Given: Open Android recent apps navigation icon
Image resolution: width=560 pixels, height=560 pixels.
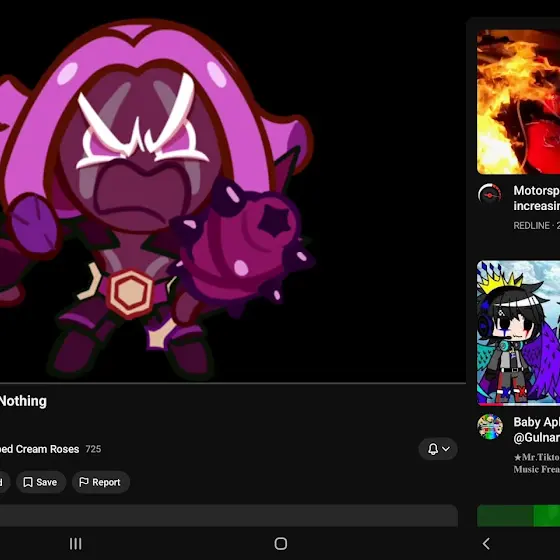Looking at the screenshot, I should (x=75, y=544).
